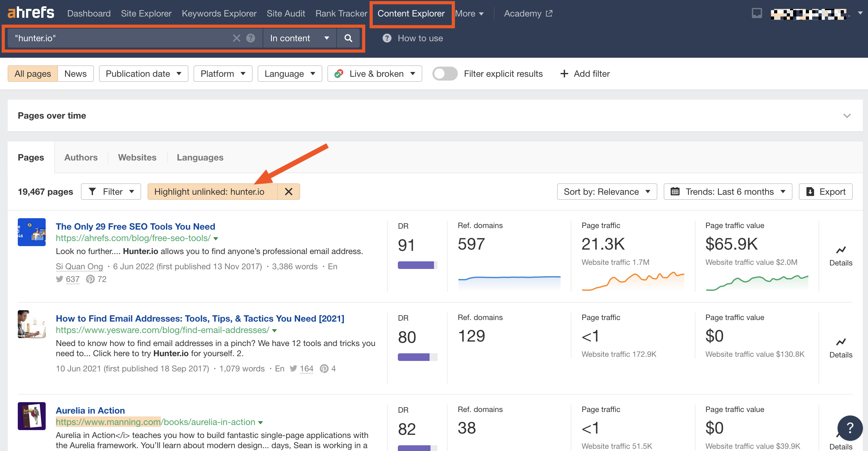This screenshot has width=868, height=451.
Task: Click the How to use help icon
Action: [387, 38]
